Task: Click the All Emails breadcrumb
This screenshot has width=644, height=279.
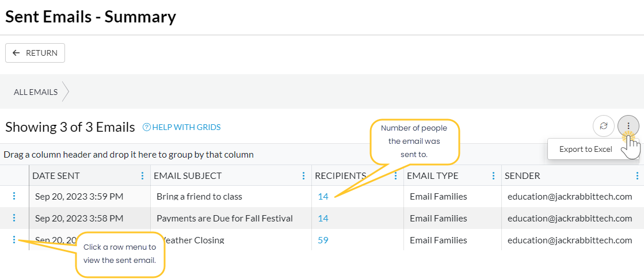Action: 36,92
